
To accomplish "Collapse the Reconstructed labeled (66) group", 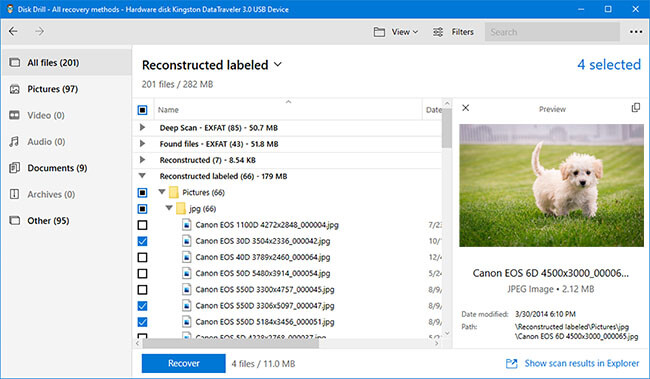I will [x=142, y=176].
